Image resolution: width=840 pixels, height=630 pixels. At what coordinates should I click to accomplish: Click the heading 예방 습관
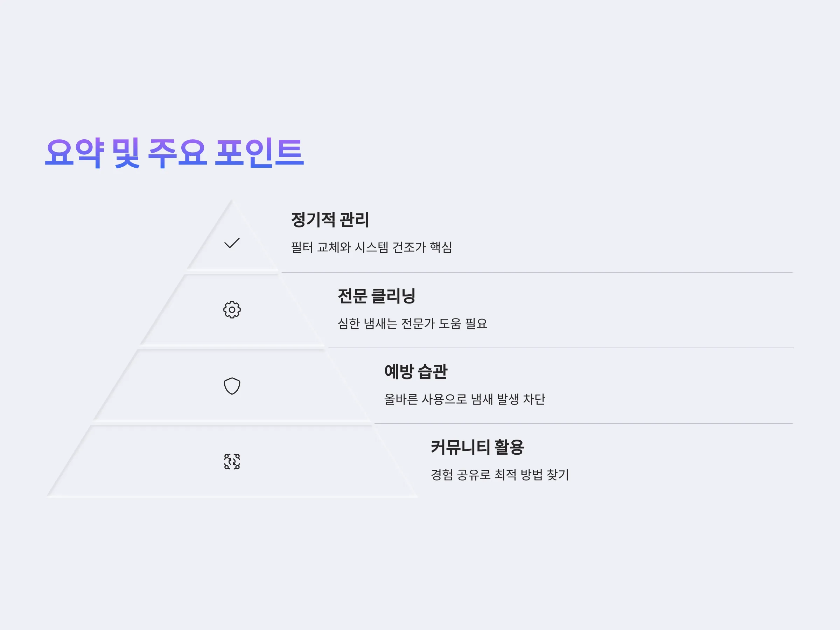(416, 371)
